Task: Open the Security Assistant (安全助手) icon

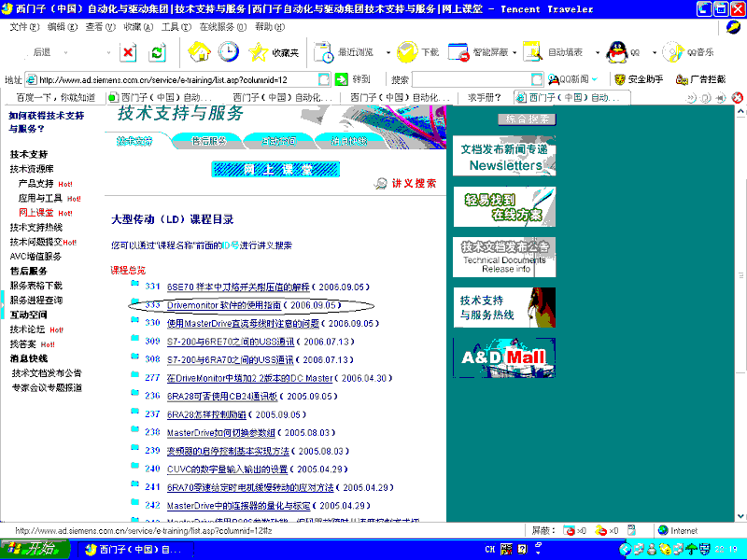Action: pos(620,79)
